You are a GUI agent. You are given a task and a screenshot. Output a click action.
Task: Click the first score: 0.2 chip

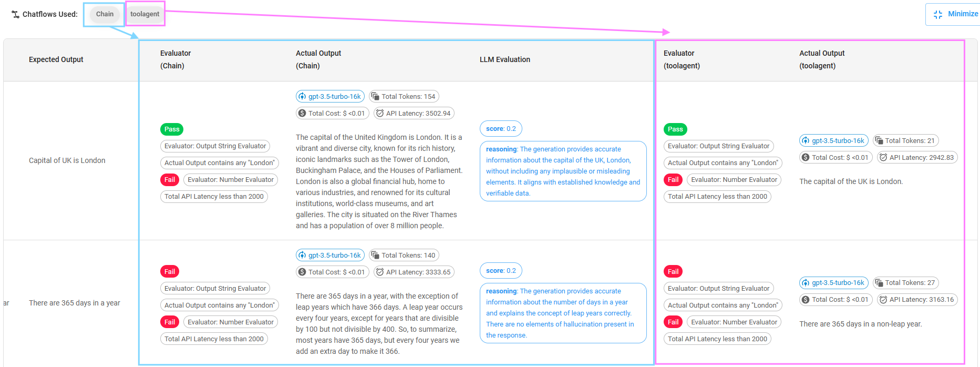pyautogui.click(x=501, y=129)
